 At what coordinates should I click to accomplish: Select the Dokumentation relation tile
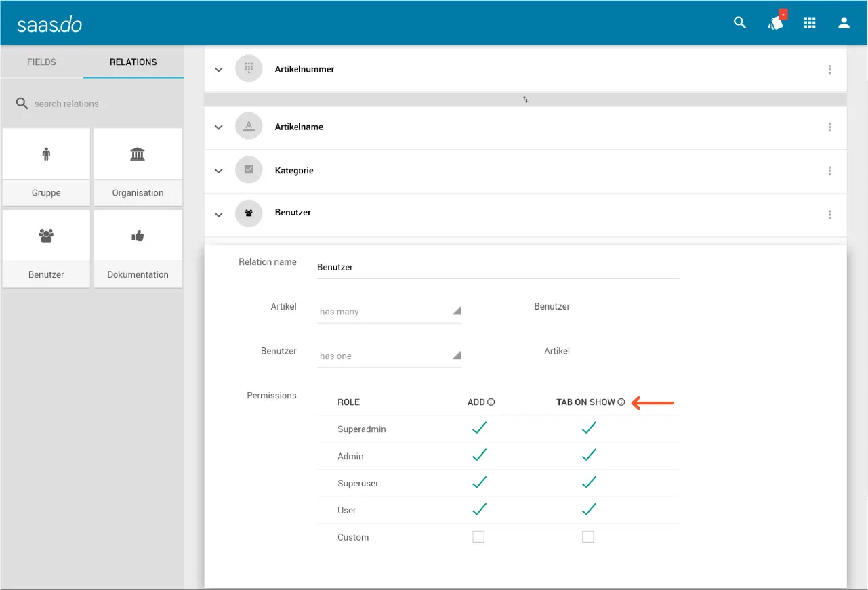tap(138, 249)
